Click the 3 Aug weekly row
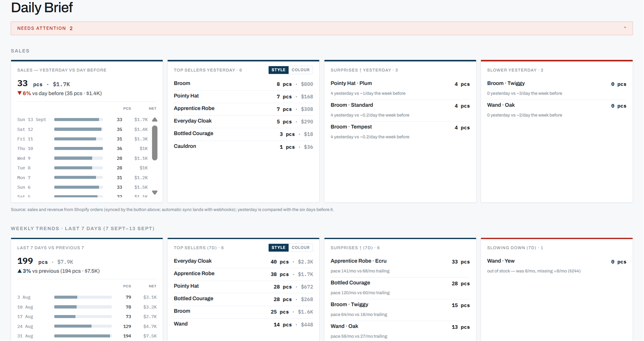Image resolution: width=644 pixels, height=341 pixels. coord(87,297)
